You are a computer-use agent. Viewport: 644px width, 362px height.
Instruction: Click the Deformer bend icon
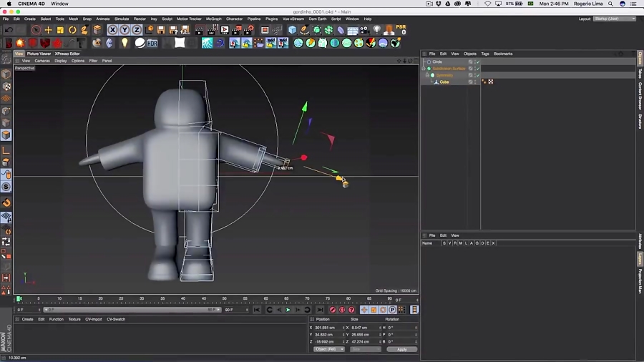tap(341, 29)
